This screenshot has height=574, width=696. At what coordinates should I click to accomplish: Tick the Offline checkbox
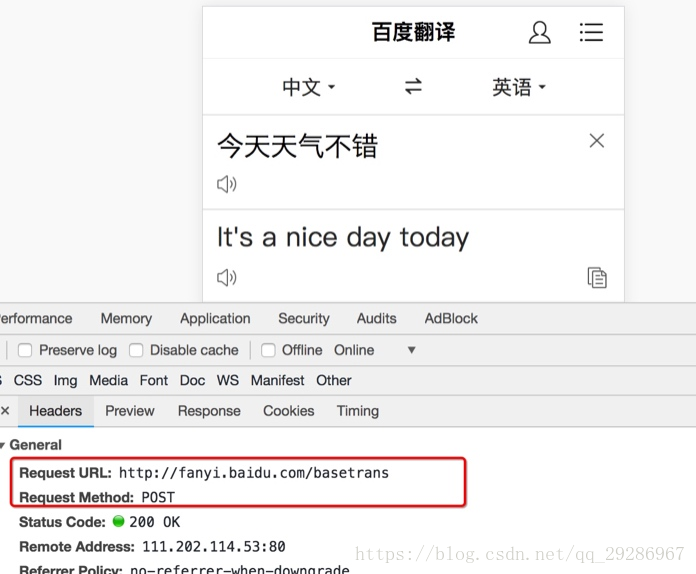point(268,350)
